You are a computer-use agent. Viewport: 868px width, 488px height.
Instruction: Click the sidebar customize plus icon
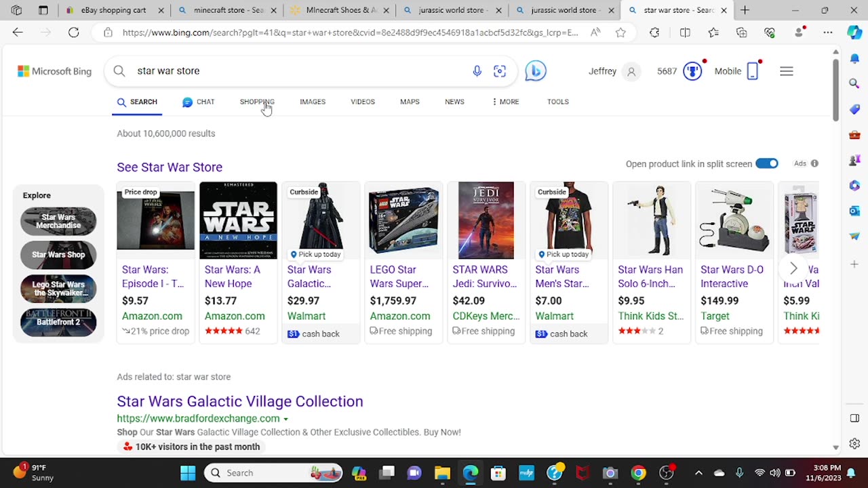tap(854, 264)
